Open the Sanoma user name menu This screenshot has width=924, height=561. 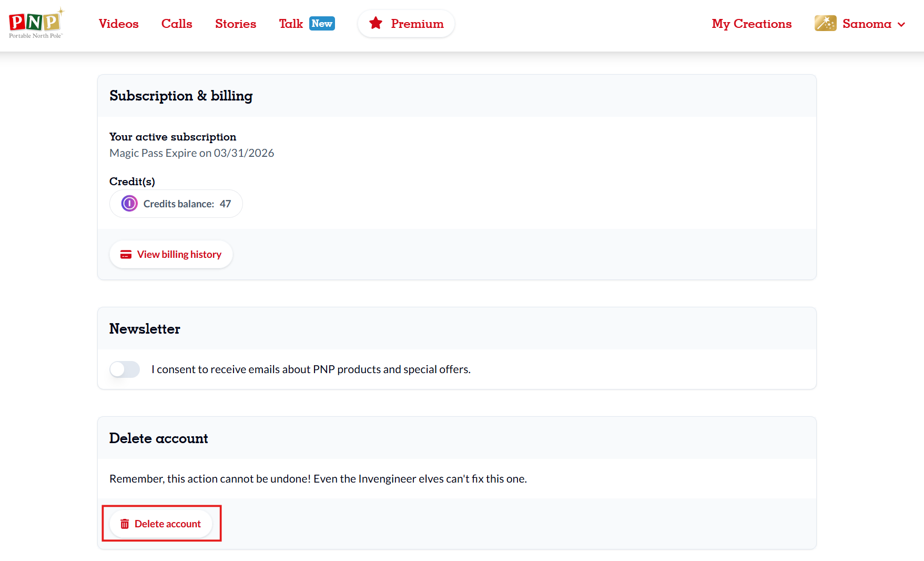pos(867,24)
